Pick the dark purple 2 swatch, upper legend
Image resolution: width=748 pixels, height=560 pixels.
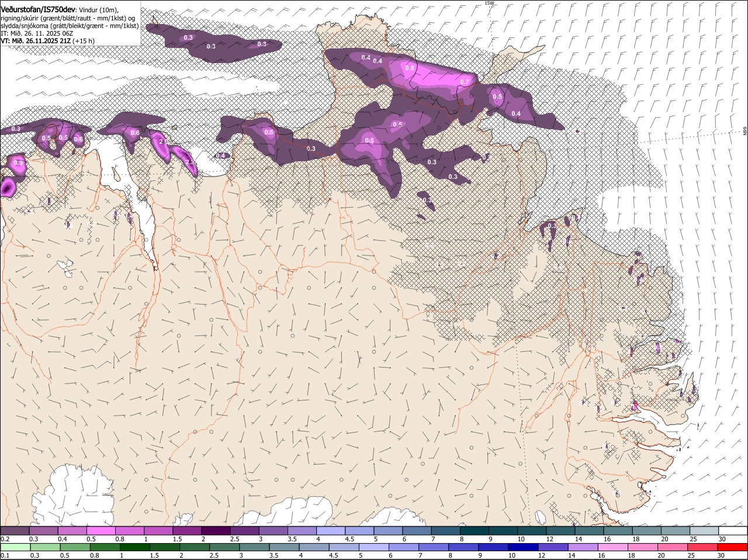pos(216,530)
